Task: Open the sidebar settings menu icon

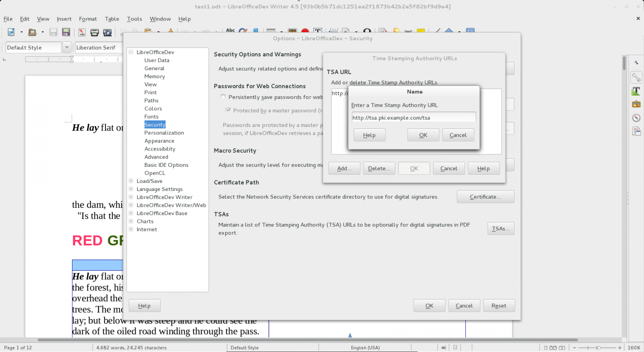Action: coord(636,62)
